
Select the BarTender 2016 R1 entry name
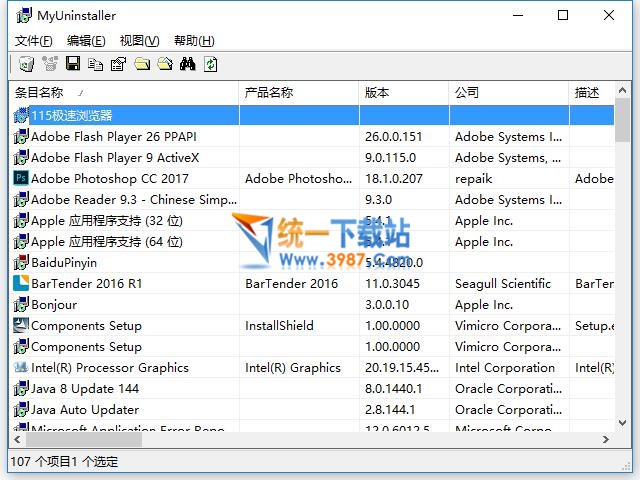tap(87, 283)
